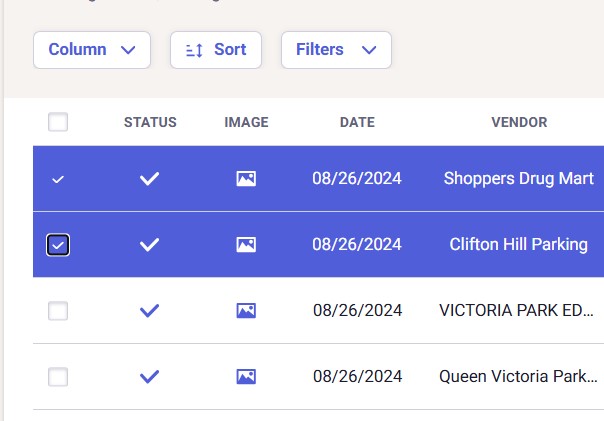The height and width of the screenshot is (421, 604).
Task: Click status checkmark for VICTORIA PARK row
Action: click(150, 311)
